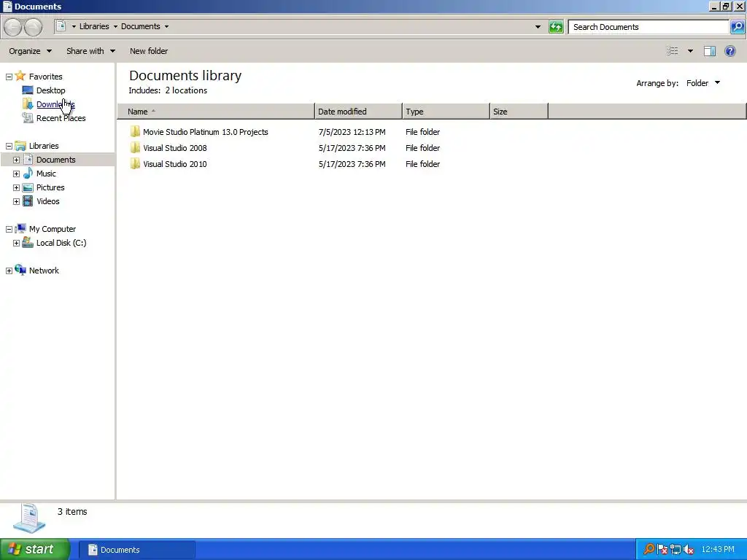This screenshot has width=747, height=560.
Task: Click the Videos film icon
Action: 28,201
